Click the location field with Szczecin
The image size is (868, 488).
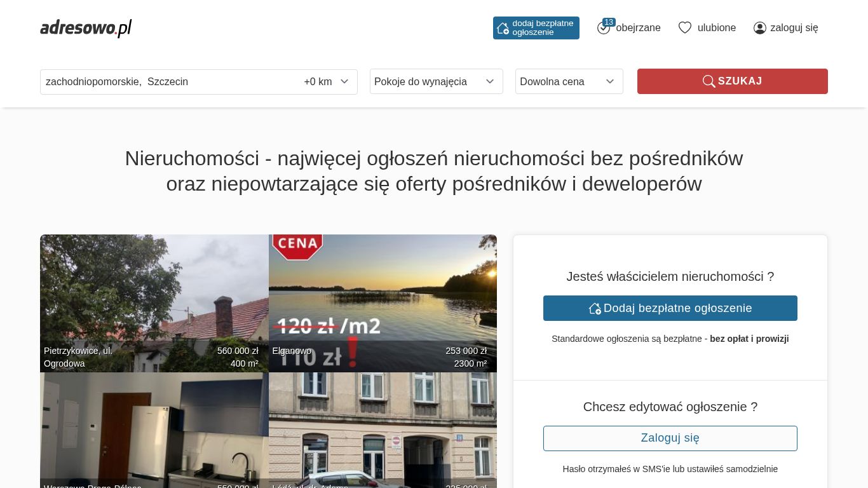coord(165,81)
